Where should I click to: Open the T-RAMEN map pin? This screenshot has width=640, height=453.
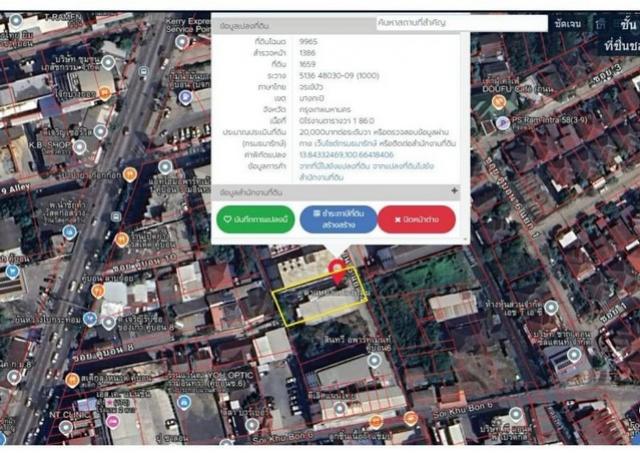(x=16, y=20)
